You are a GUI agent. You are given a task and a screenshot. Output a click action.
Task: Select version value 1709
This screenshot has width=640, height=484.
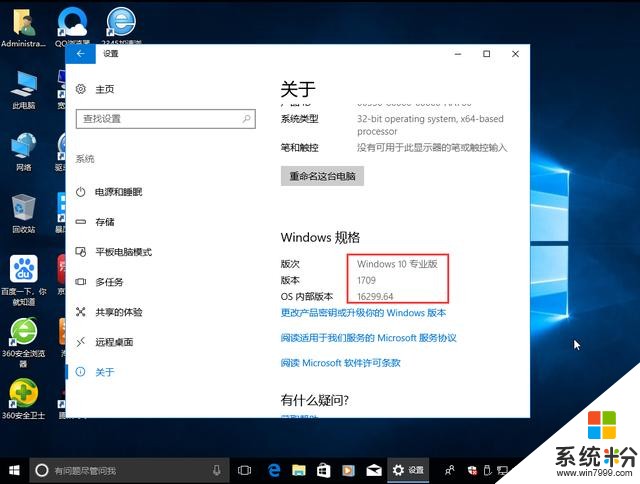click(366, 280)
